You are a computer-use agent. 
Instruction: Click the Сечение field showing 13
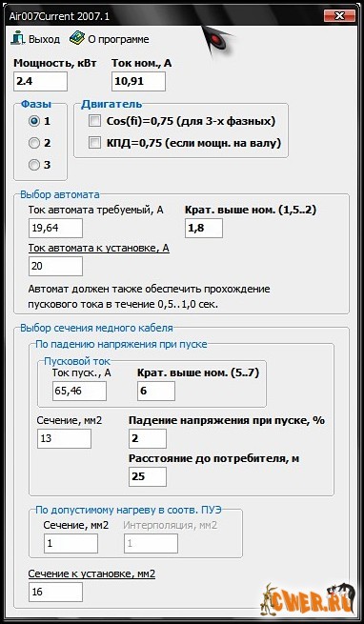pyautogui.click(x=64, y=439)
